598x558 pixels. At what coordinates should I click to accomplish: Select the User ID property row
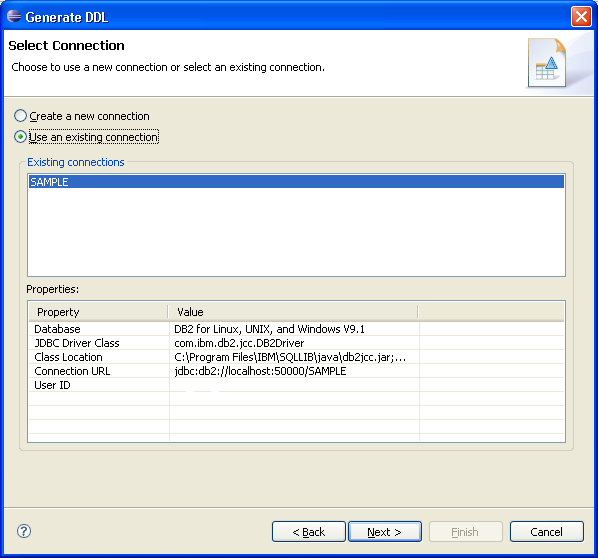coord(296,385)
